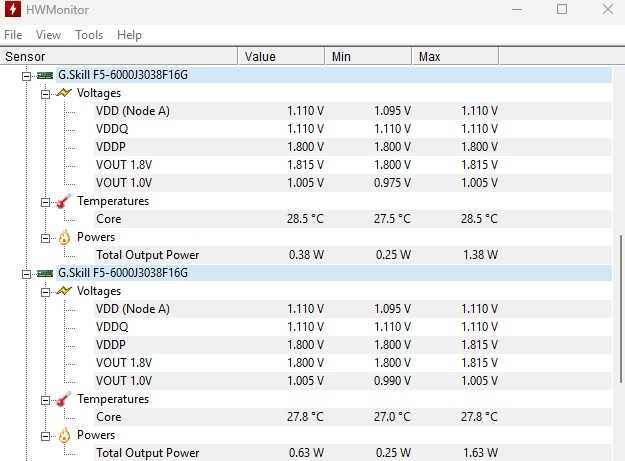The image size is (625, 461).
Task: Open the Help menu
Action: click(x=129, y=35)
